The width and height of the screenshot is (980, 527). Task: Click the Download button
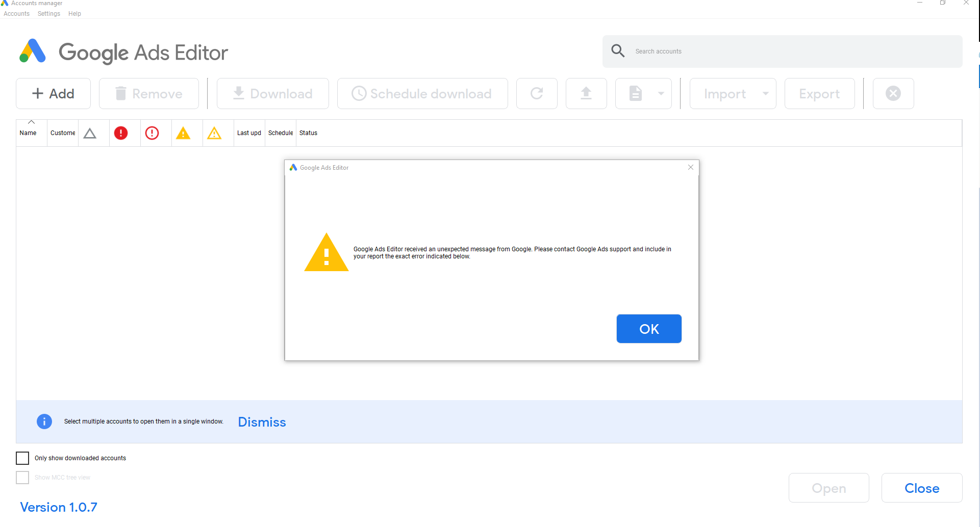pos(273,94)
